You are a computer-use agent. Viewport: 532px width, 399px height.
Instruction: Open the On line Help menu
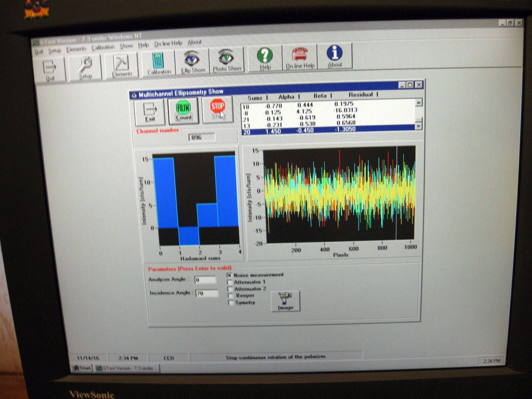[x=168, y=44]
